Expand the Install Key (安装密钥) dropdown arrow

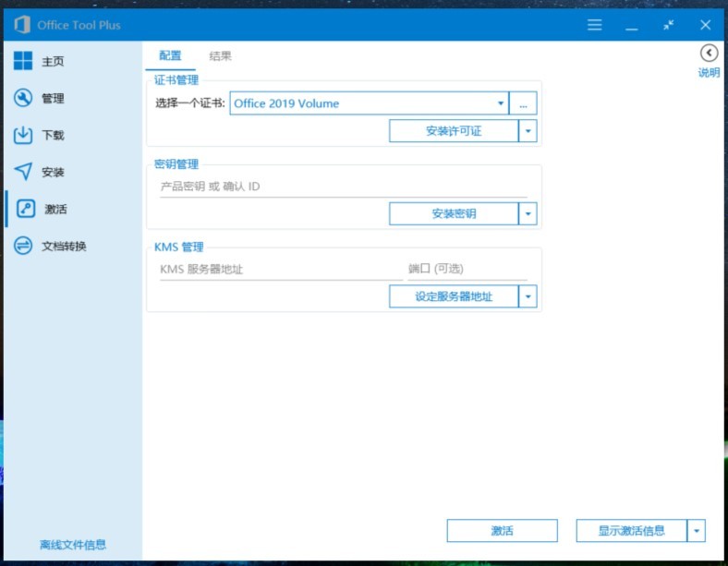528,214
